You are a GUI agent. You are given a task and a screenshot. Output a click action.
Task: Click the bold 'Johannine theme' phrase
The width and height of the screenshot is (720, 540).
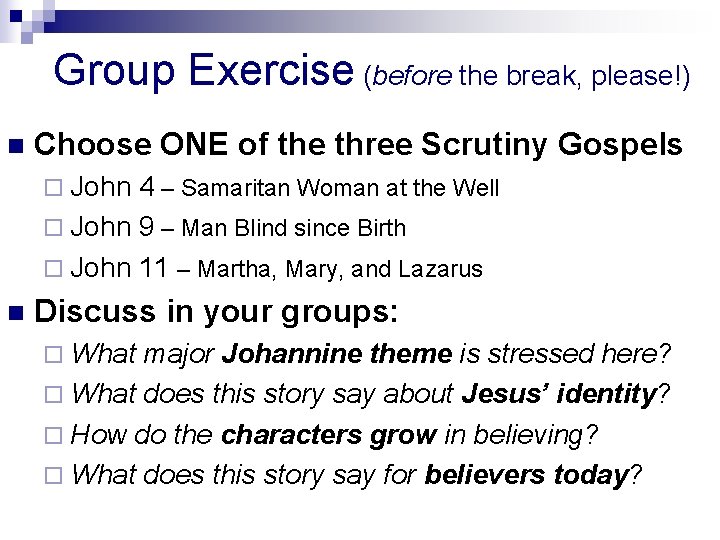337,354
